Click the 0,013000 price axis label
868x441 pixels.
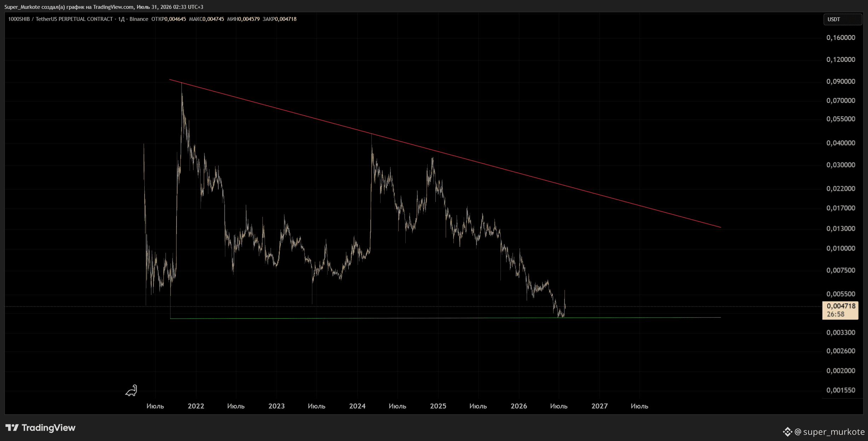point(841,229)
